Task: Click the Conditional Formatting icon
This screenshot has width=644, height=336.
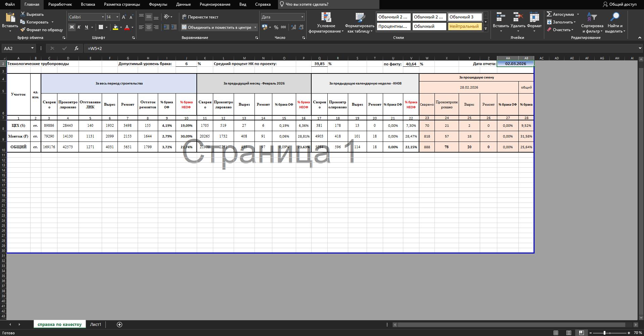Action: (326, 17)
